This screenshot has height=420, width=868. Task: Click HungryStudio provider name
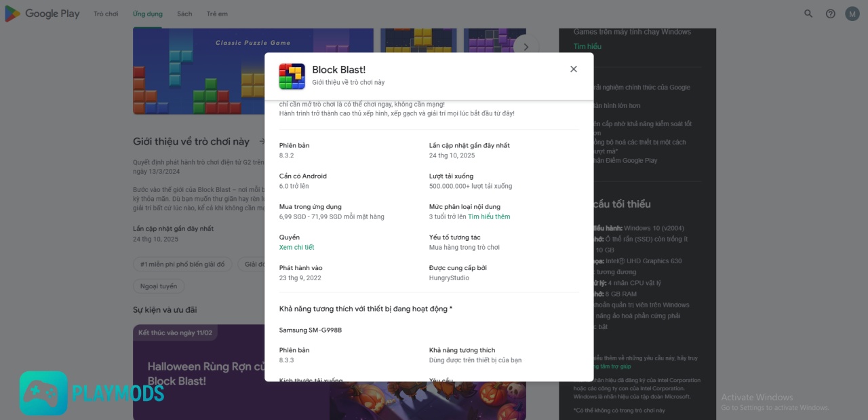tap(449, 278)
